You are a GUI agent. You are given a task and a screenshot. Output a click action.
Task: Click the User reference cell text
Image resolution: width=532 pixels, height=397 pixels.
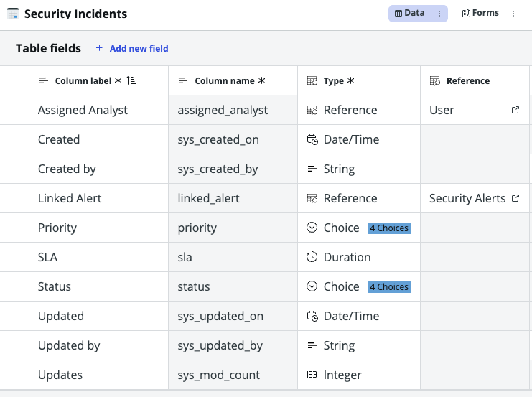442,111
